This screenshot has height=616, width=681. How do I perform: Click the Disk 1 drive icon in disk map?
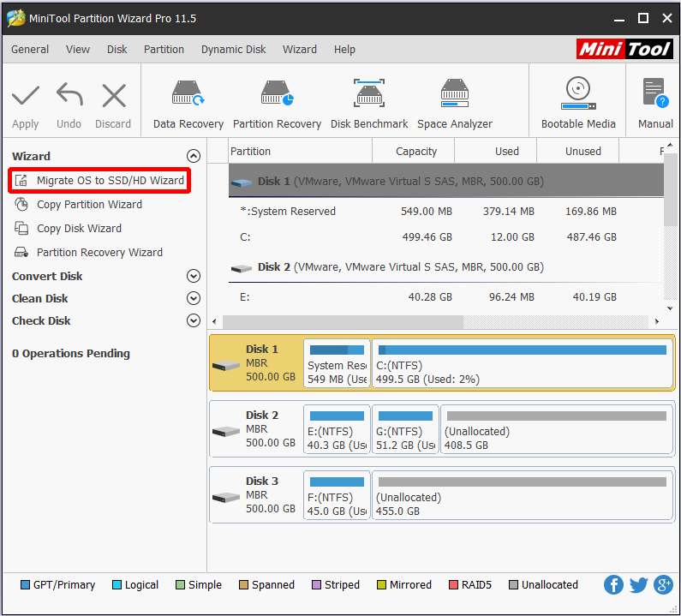[x=226, y=366]
